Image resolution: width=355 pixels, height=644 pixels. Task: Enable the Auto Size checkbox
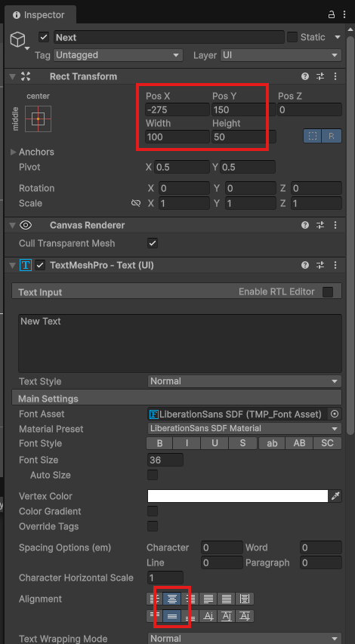[153, 475]
